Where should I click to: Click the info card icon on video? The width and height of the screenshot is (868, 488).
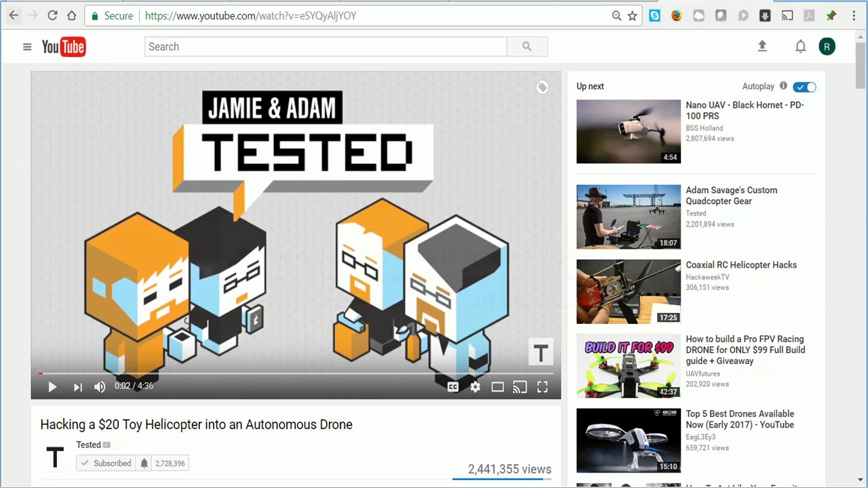tap(542, 87)
